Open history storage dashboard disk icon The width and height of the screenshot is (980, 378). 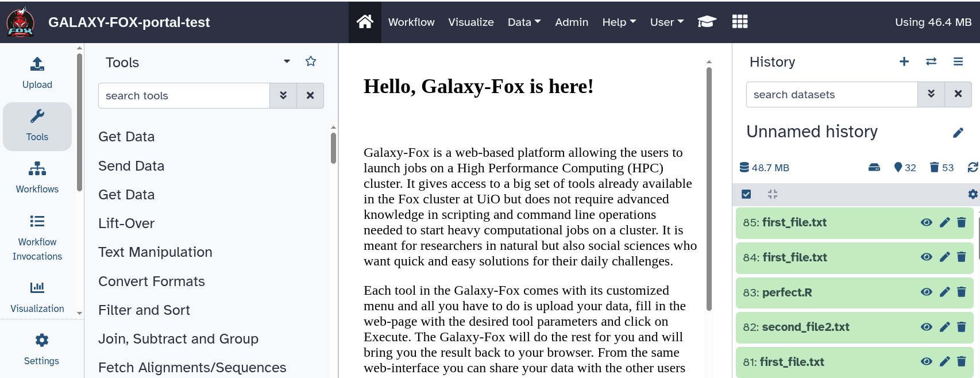coord(874,167)
